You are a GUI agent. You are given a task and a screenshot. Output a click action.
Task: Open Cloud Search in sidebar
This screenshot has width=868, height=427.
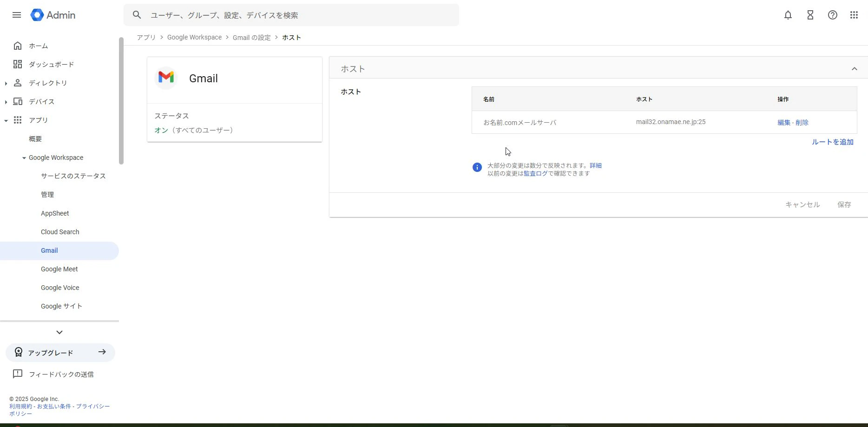59,232
